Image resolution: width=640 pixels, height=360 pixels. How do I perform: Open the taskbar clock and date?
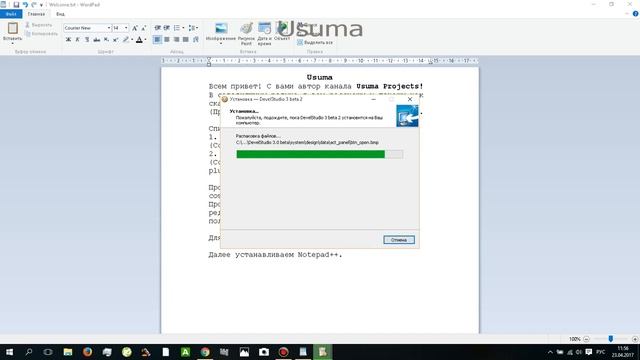(623, 352)
